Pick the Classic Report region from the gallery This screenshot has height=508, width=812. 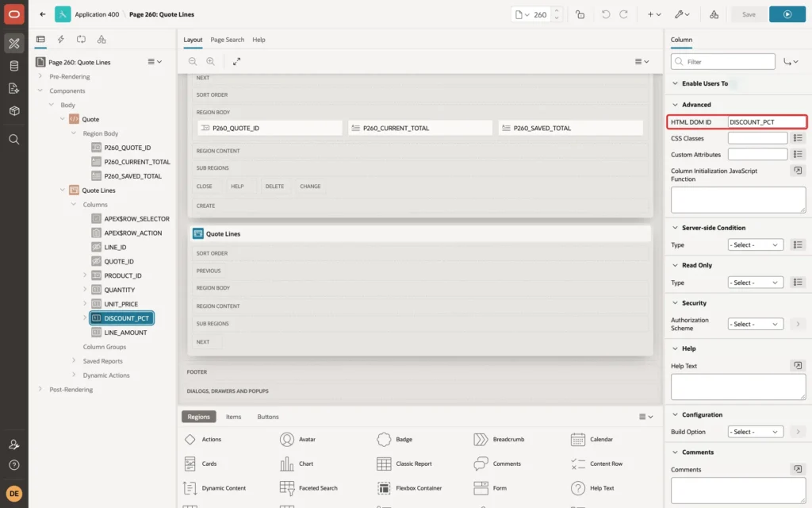[404, 464]
